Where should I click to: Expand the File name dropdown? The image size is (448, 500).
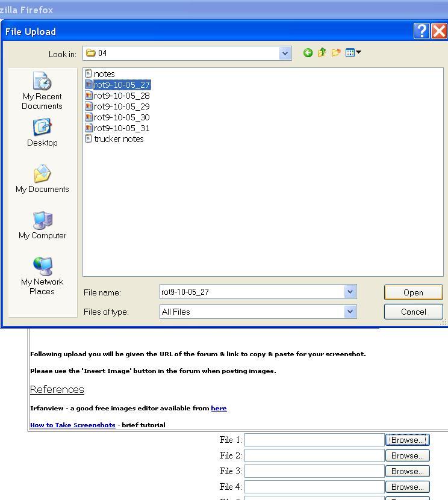click(350, 292)
